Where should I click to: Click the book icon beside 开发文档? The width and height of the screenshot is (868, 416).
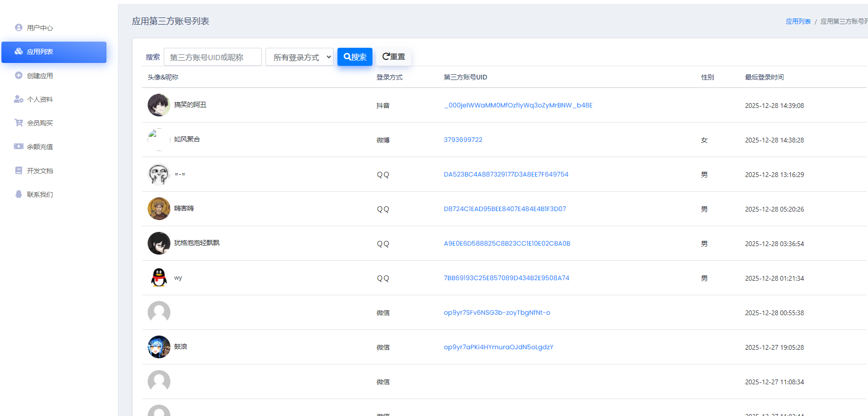[19, 170]
